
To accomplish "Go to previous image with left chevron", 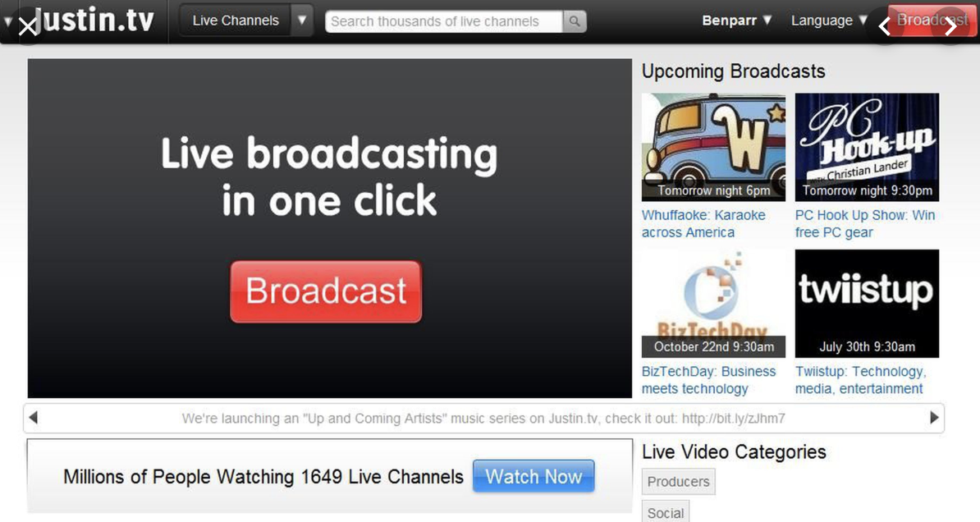I will (x=884, y=26).
